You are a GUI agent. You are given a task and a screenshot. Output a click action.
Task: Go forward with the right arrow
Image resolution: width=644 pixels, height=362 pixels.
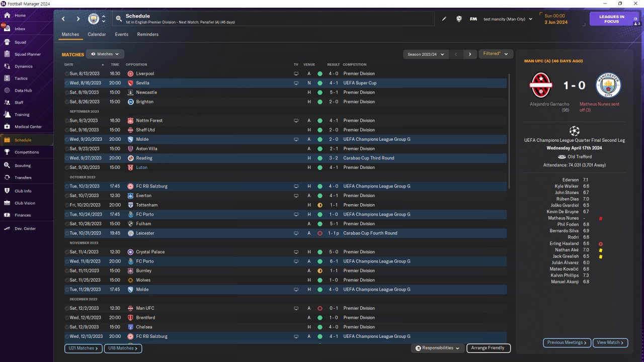(78, 19)
